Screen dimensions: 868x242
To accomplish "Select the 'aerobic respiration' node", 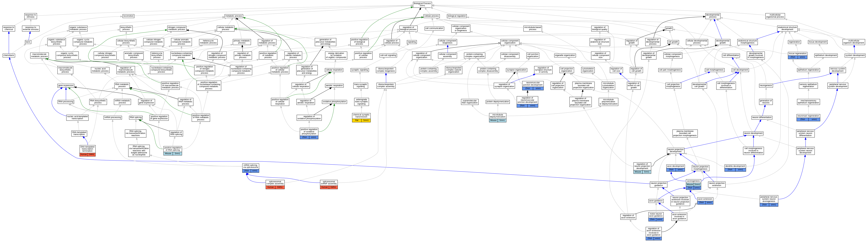I will pos(334,86).
